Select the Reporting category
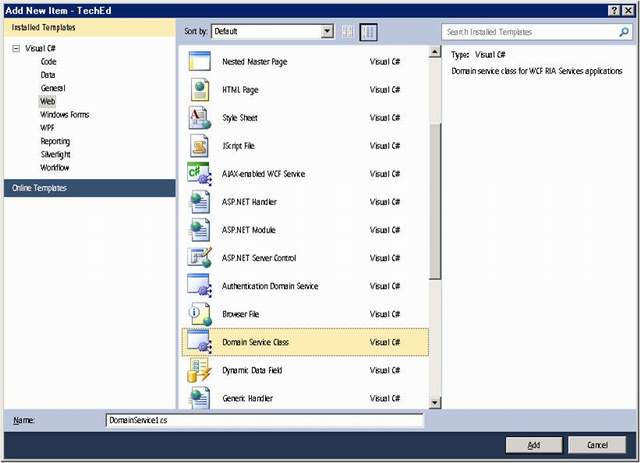 (55, 141)
